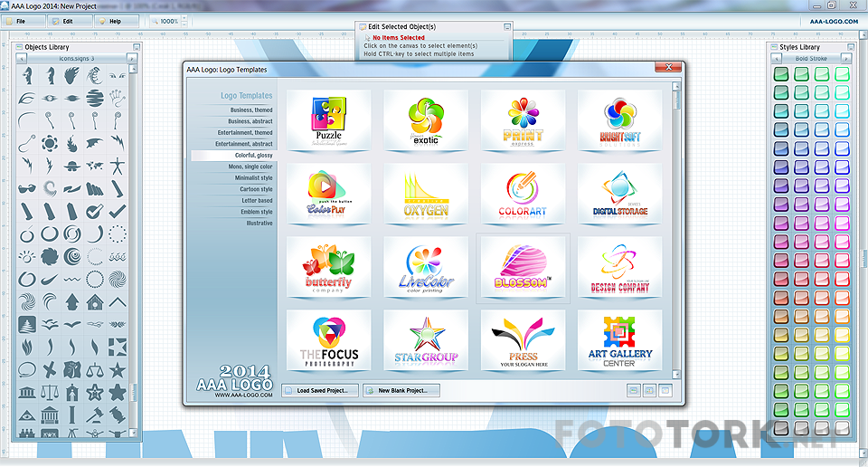
Task: Choose the PRINT express logo template
Action: coord(523,119)
